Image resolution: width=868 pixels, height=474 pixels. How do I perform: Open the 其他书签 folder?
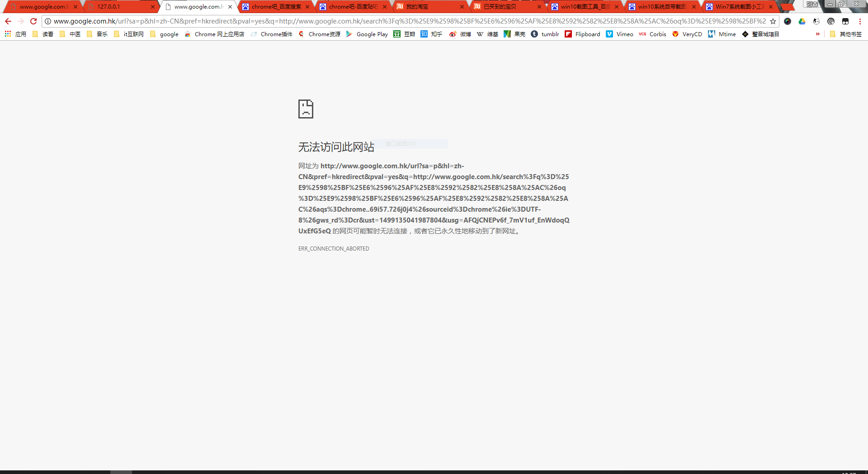tap(846, 34)
